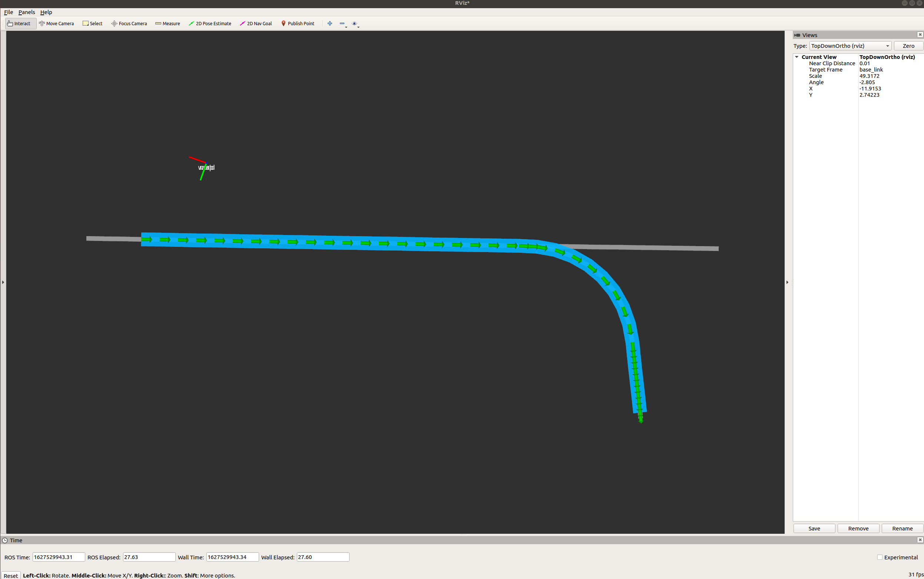Screen dimensions: 924x579
Task: Click the Zero button
Action: click(x=908, y=46)
